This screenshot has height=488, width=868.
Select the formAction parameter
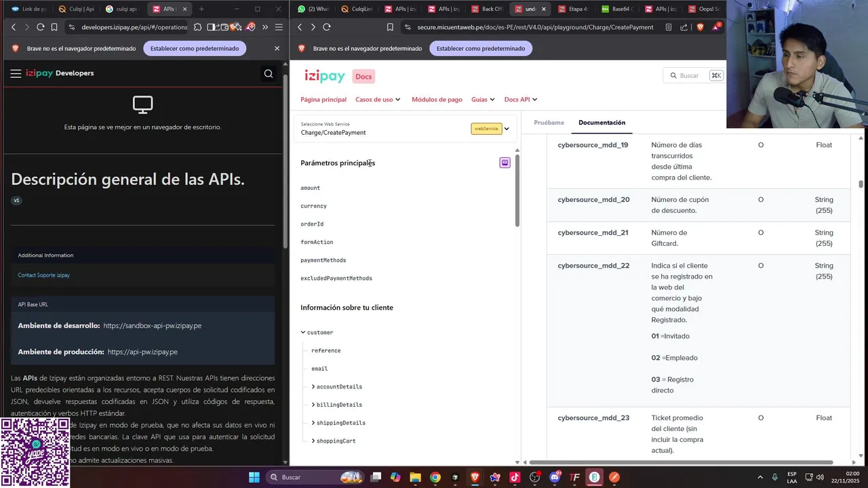pyautogui.click(x=317, y=242)
